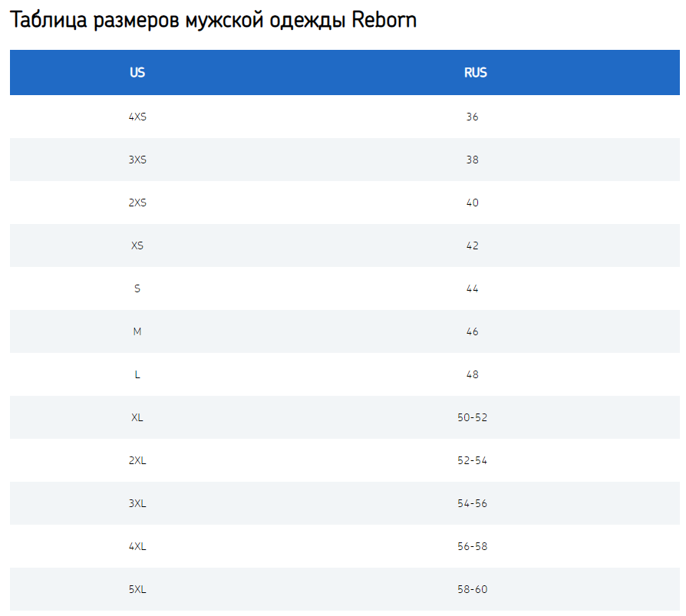Select the RUS size 36 cell
Image resolution: width=686 pixels, height=616 pixels.
click(x=472, y=117)
